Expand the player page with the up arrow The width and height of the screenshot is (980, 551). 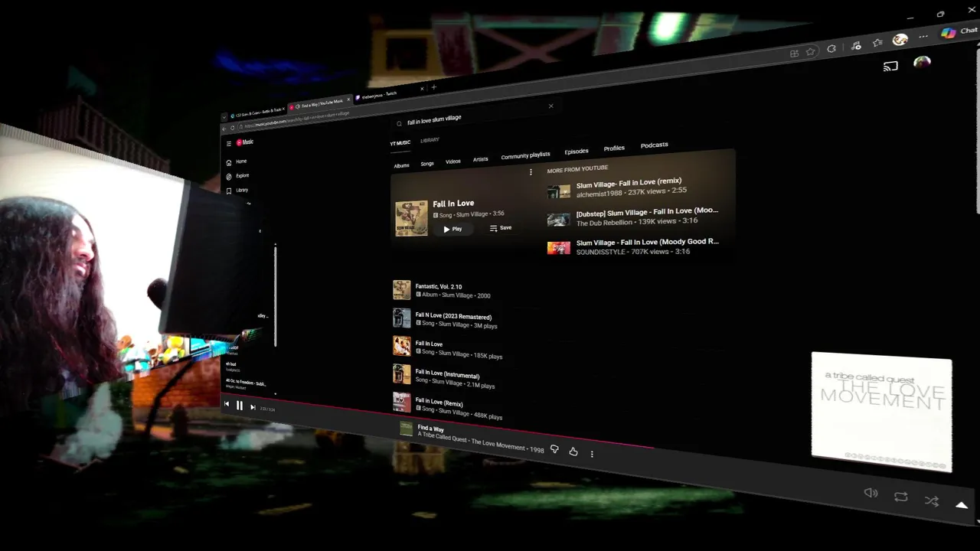(962, 505)
